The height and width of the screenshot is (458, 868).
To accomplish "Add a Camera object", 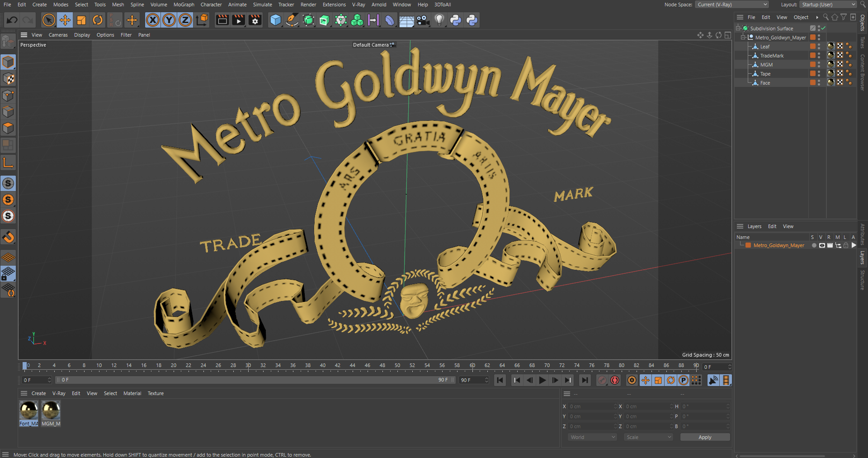I will point(423,20).
